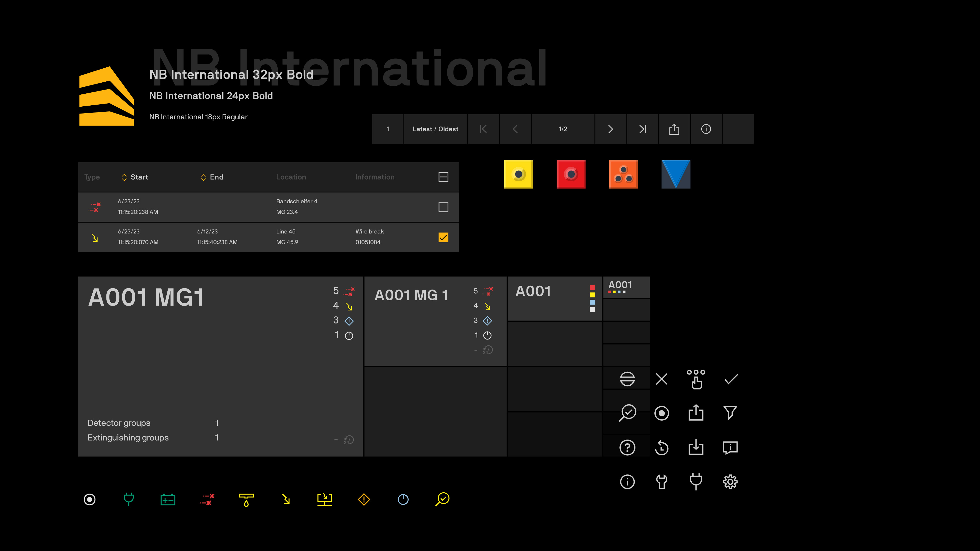Click the speech bubble info message icon

730,448
